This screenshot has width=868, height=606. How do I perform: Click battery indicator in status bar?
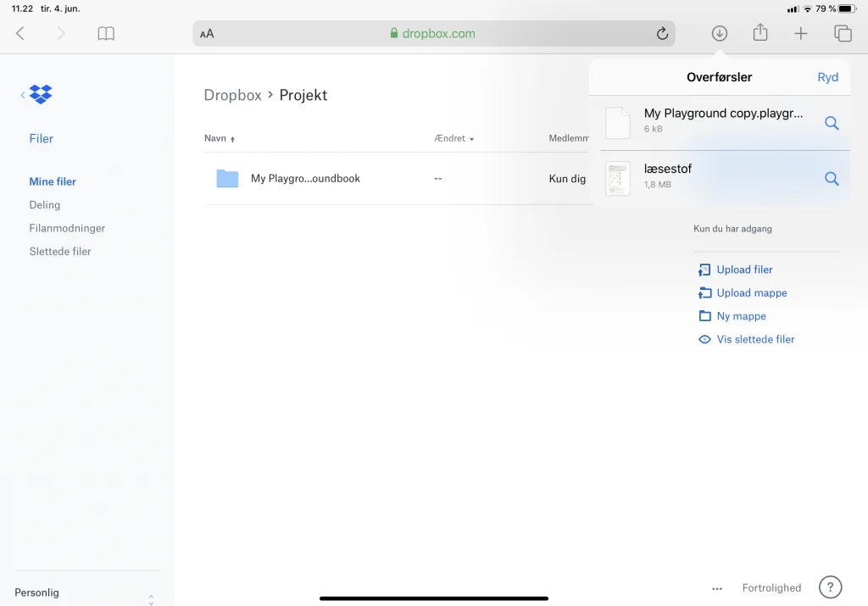(x=847, y=8)
